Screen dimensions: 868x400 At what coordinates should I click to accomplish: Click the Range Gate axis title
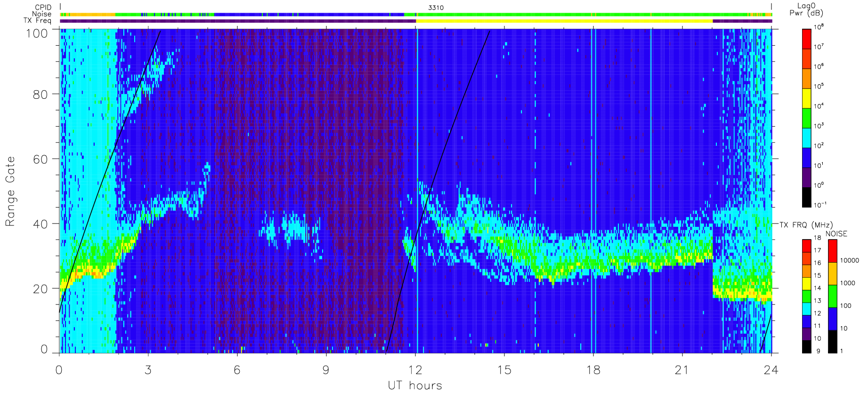(10, 191)
